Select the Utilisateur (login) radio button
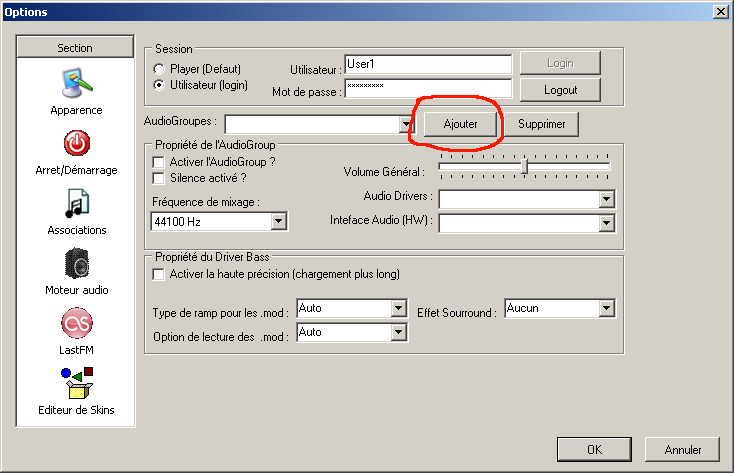Viewport: 734px width, 473px height. point(158,85)
